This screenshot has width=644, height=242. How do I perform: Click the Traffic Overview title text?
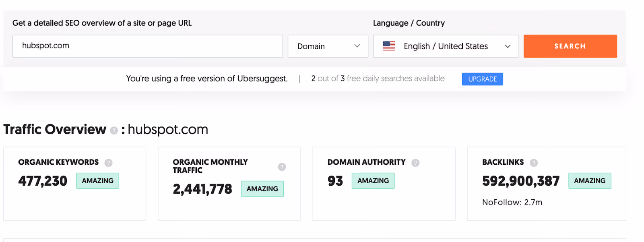coord(55,129)
